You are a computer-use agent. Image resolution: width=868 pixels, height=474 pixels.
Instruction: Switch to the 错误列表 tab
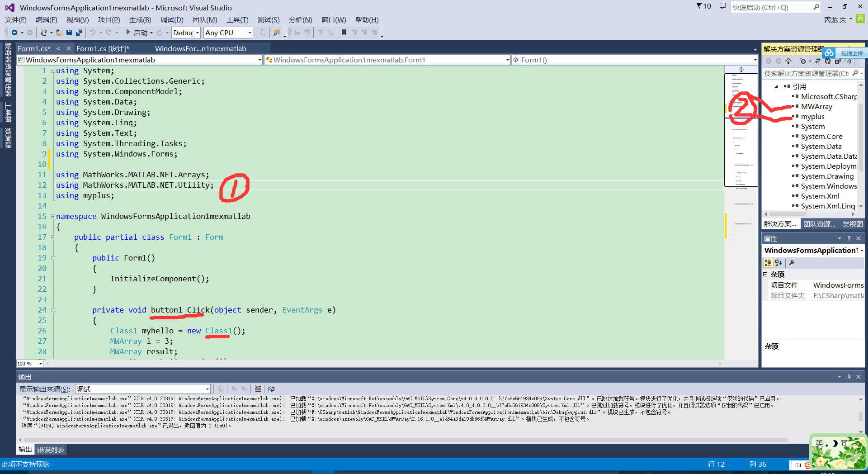point(51,450)
